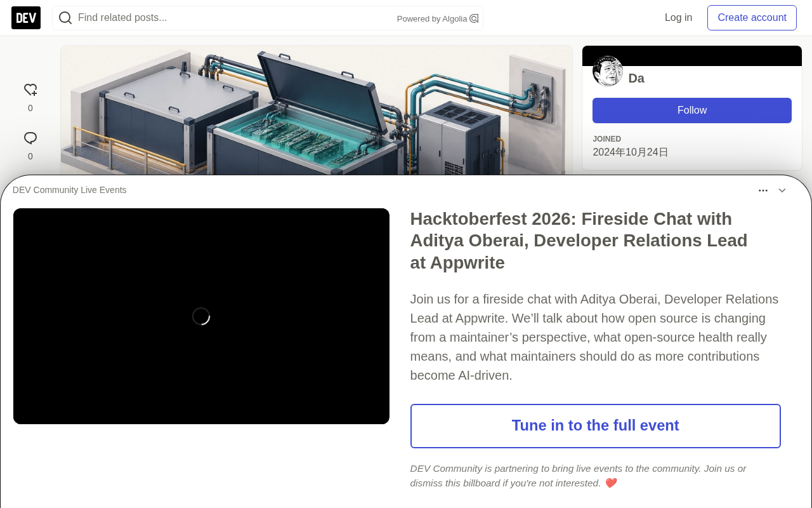Screen dimensions: 812x508
Task: Click Tune in to the full event
Action: pos(596,426)
